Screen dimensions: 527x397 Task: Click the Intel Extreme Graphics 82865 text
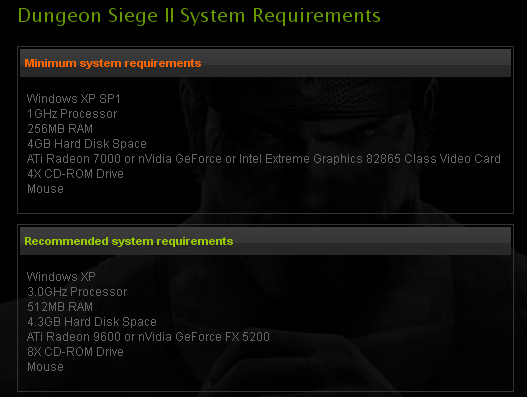tap(320, 159)
